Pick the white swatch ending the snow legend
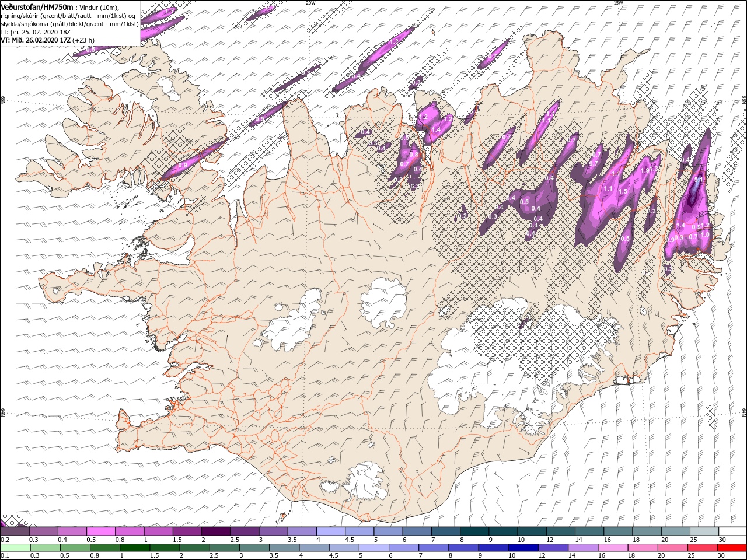 (732, 531)
